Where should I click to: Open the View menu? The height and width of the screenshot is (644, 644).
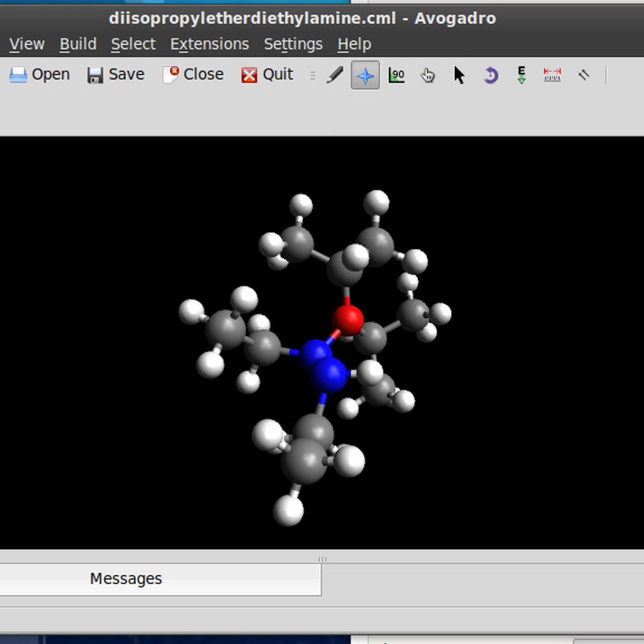[27, 44]
